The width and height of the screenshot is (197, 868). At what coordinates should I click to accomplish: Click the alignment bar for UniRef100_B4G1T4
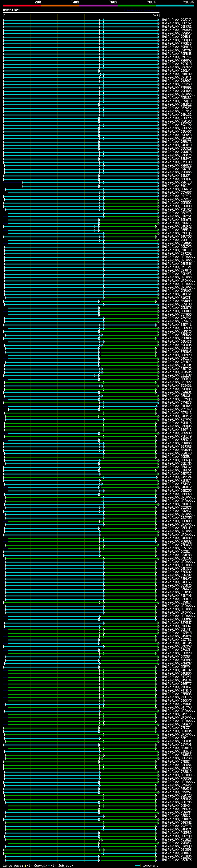[x=90, y=186]
